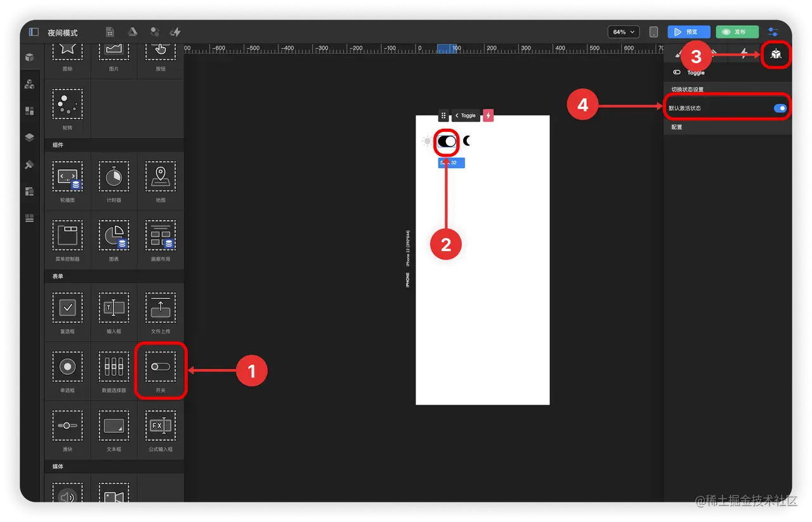
Task: Open the grid blocks sidebar icon
Action: point(29,111)
